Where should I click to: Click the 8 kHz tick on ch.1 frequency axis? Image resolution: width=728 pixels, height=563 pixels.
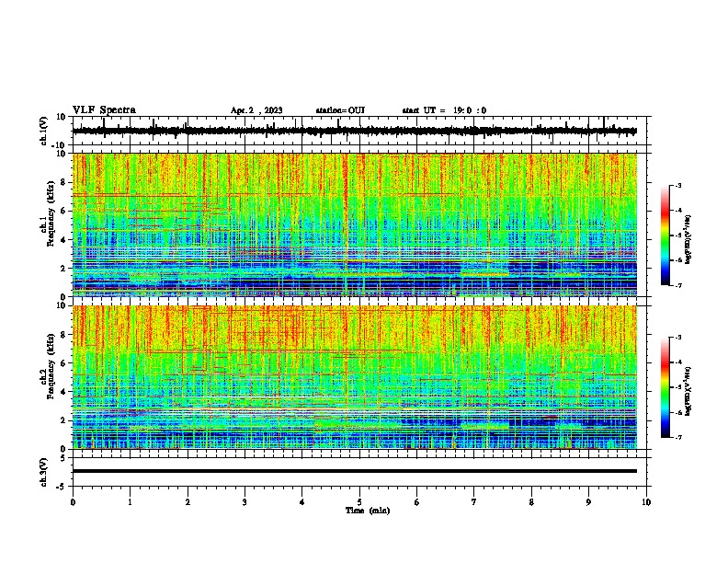[63, 182]
